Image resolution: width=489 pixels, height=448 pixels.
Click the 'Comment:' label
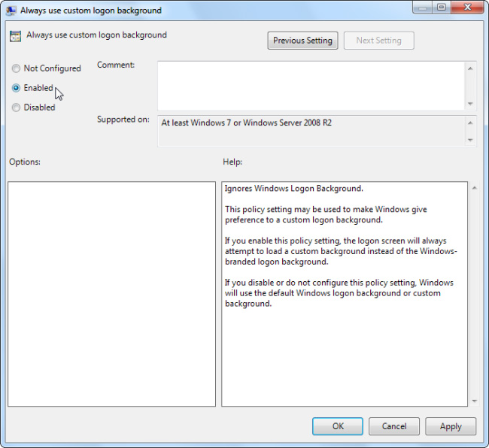(116, 65)
